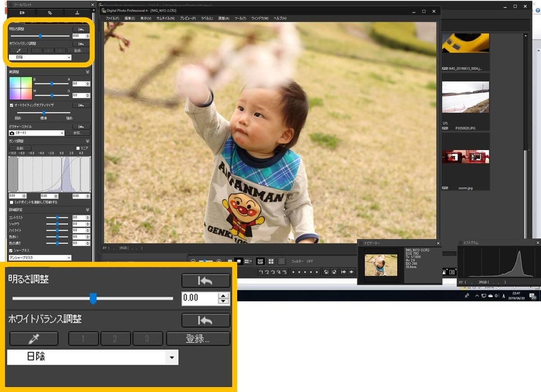Image resolution: width=541 pixels, height=392 pixels.
Task: Collapse the 詳細設定 section
Action: (87, 210)
